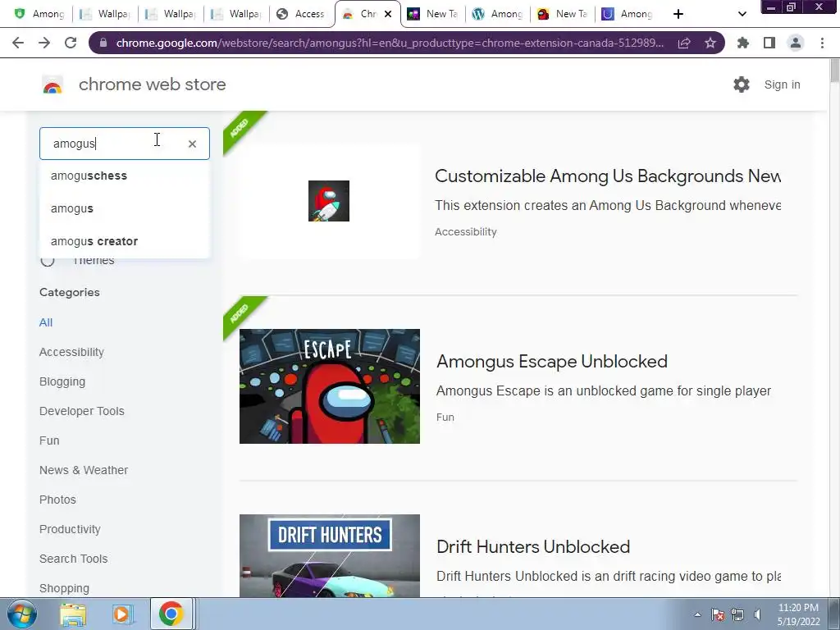Open the Chrome profile avatar
840x630 pixels.
tap(796, 43)
